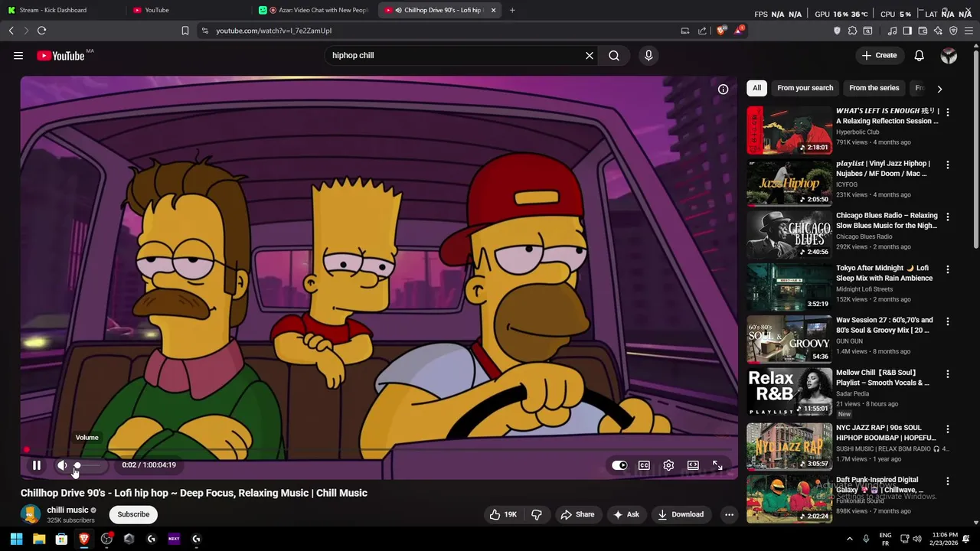The image size is (980, 551).
Task: Click the Ask button
Action: pos(626,514)
